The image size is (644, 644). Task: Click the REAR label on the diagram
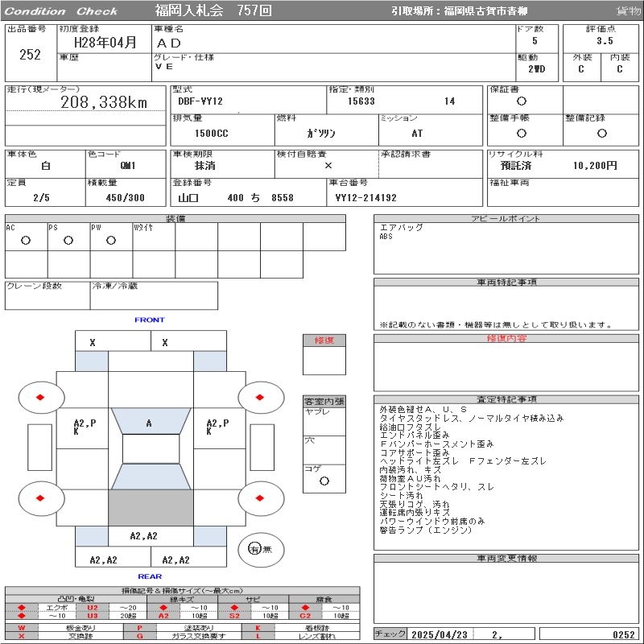(x=150, y=576)
